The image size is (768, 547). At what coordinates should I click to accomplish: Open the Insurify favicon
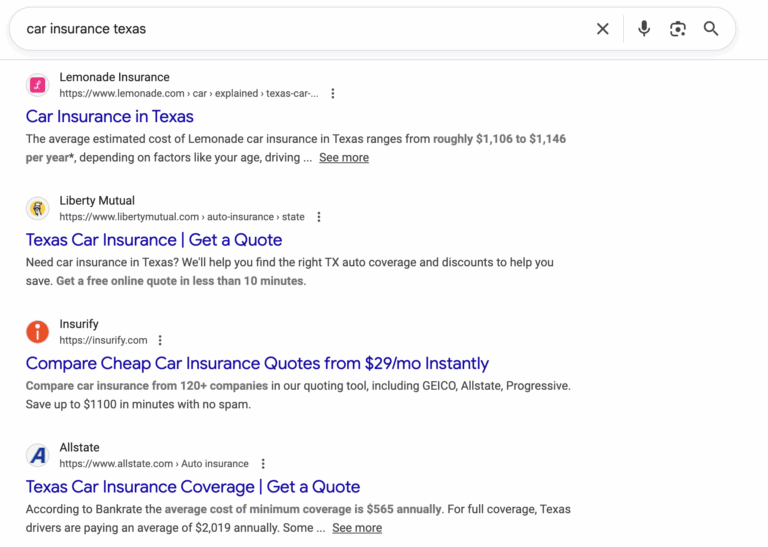click(38, 332)
